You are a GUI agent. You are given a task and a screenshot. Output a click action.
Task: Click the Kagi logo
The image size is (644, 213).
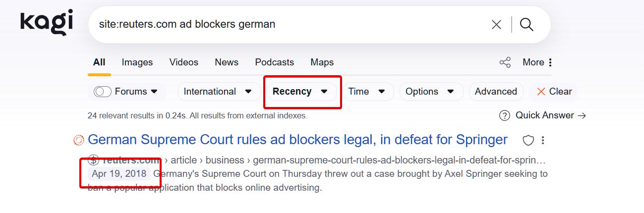click(x=46, y=23)
